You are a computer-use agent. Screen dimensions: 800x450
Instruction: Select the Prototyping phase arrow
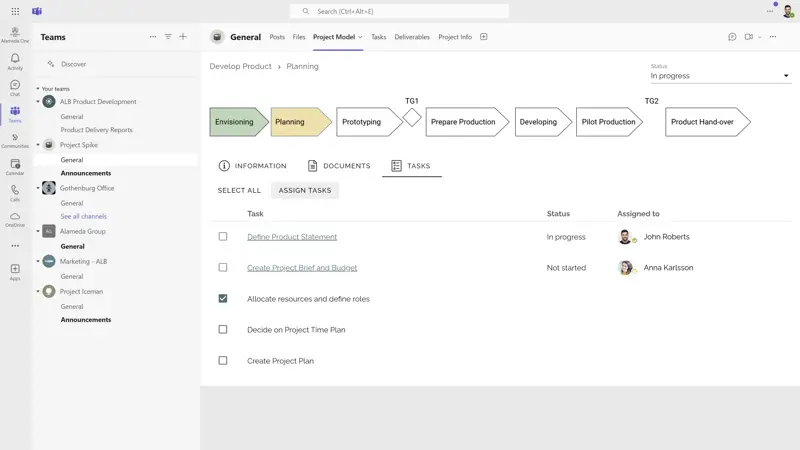coord(369,122)
